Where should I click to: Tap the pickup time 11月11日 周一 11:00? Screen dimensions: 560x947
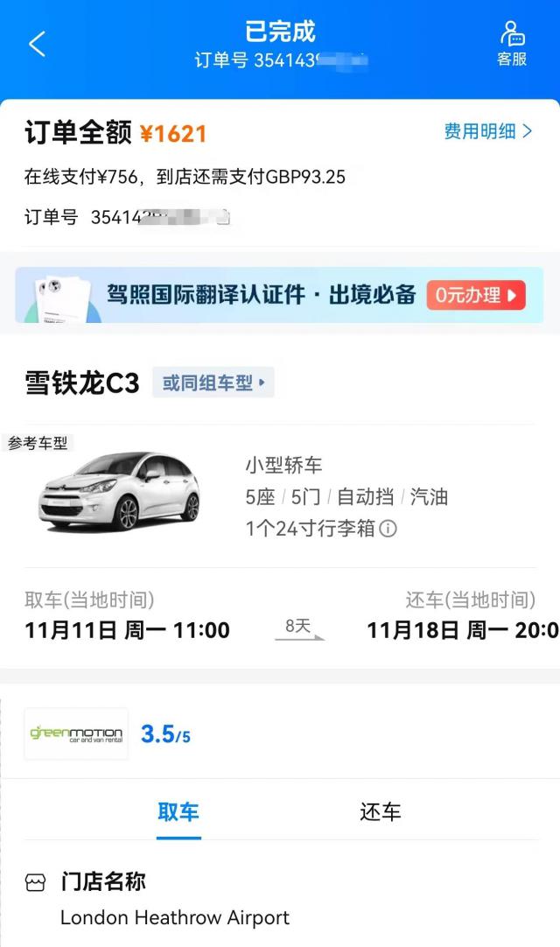pos(128,630)
